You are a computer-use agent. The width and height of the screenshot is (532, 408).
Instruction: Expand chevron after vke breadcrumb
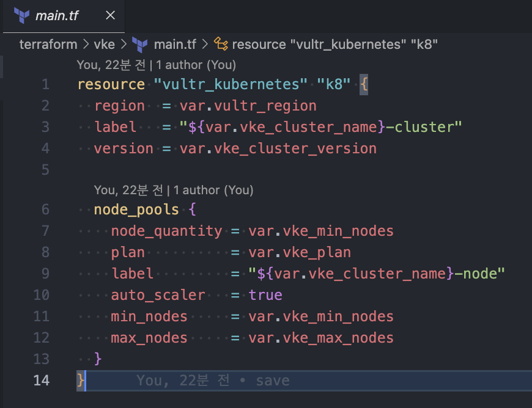(124, 45)
